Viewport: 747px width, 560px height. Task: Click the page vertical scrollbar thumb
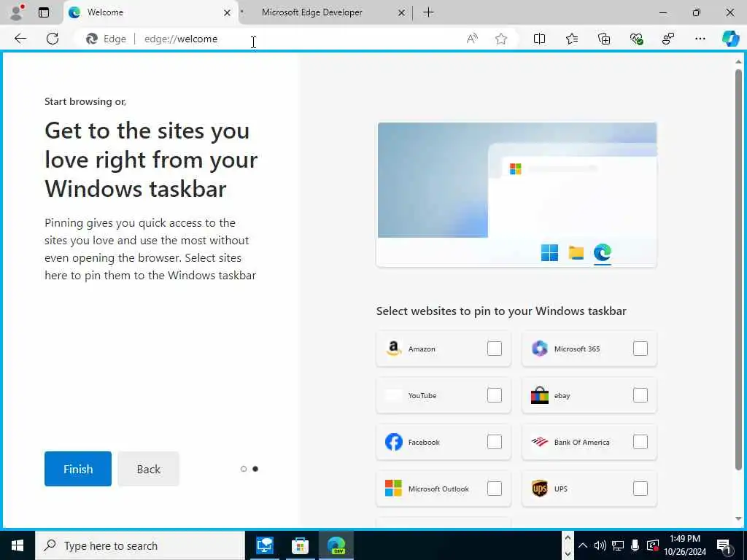coord(738,270)
